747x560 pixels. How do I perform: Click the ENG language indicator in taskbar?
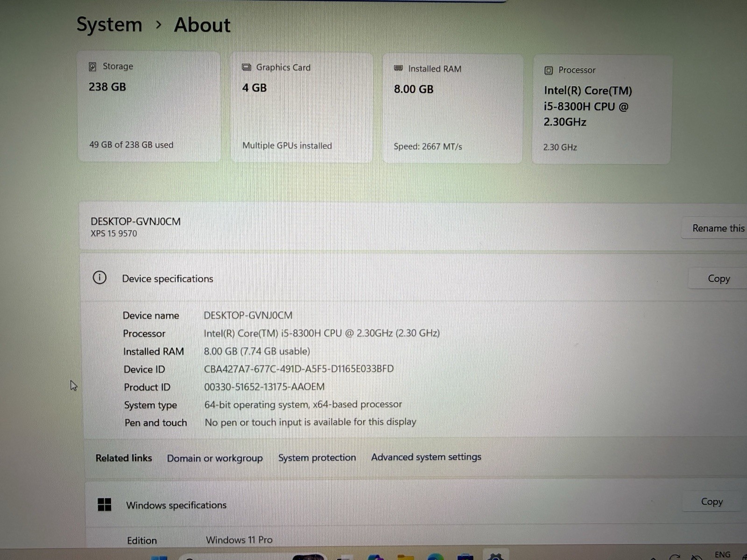click(x=722, y=554)
